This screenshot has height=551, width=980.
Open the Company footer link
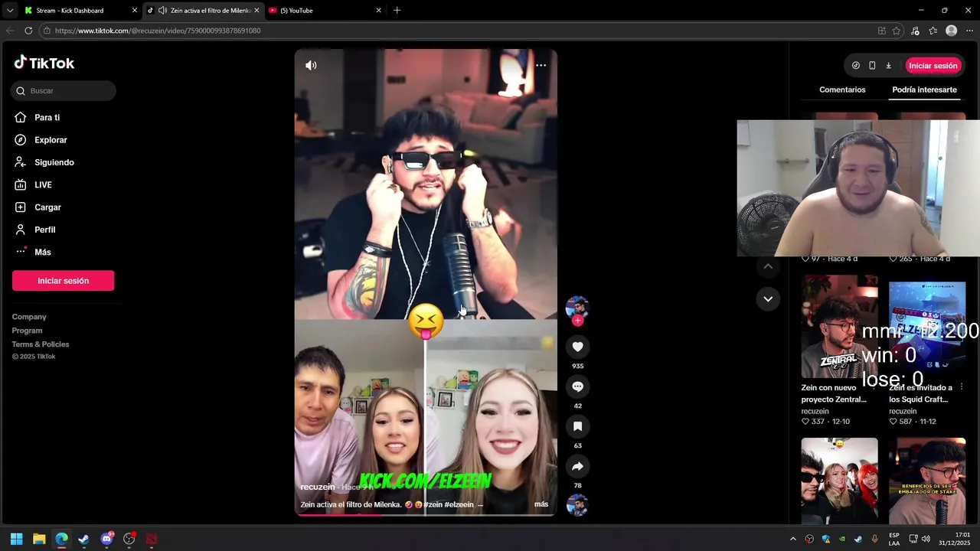point(29,317)
